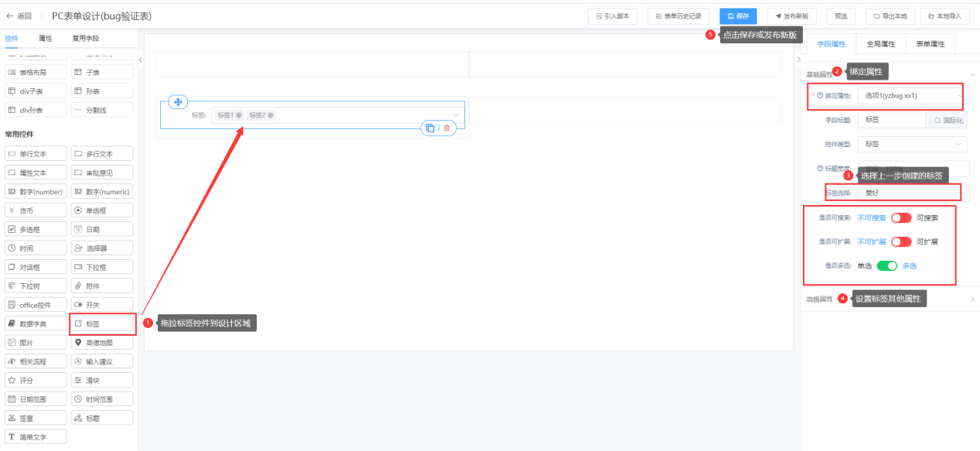Image resolution: width=980 pixels, height=451 pixels.
Task: Click the 预览 button
Action: click(841, 15)
